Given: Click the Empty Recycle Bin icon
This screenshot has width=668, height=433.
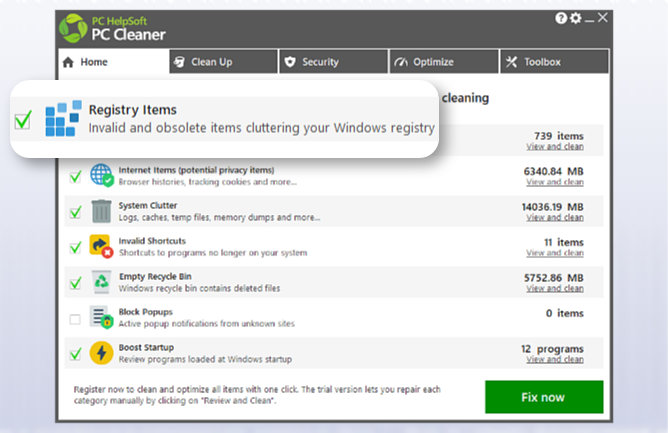Looking at the screenshot, I should pyautogui.click(x=102, y=283).
